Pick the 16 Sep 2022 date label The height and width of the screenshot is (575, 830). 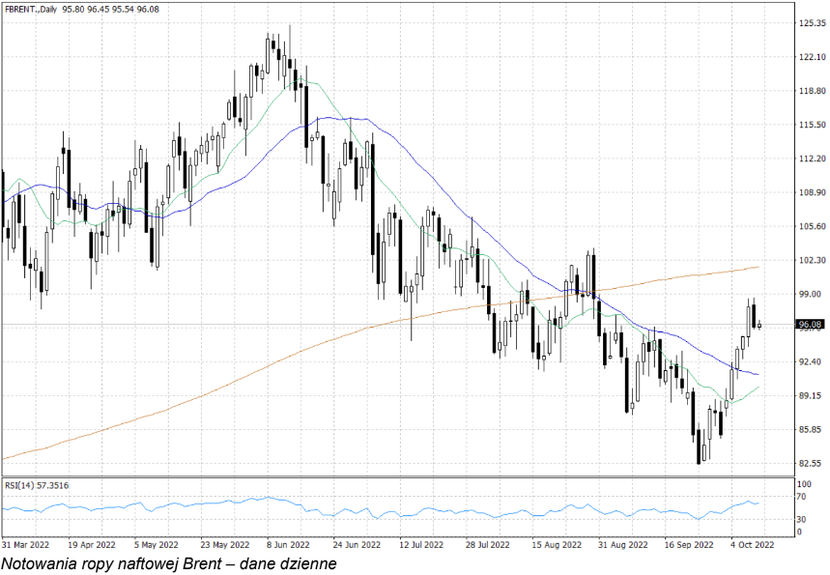688,546
